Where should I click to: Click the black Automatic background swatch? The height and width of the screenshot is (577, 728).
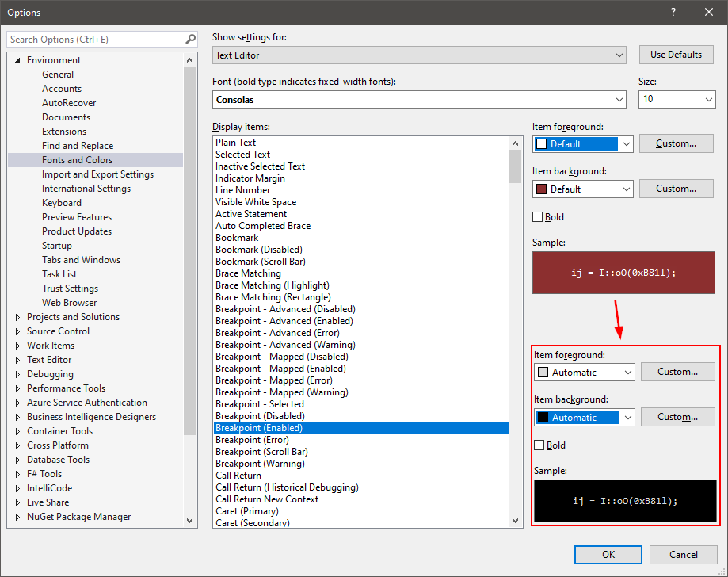click(x=543, y=417)
